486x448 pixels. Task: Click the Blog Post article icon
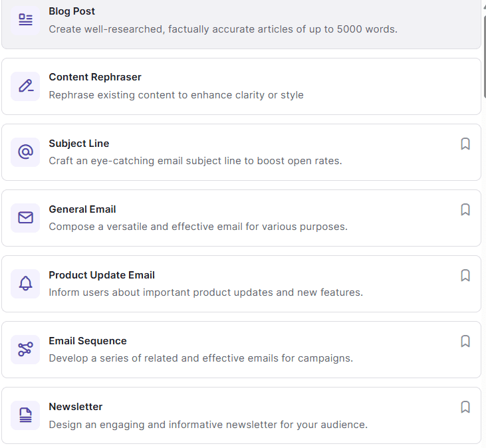tap(25, 20)
